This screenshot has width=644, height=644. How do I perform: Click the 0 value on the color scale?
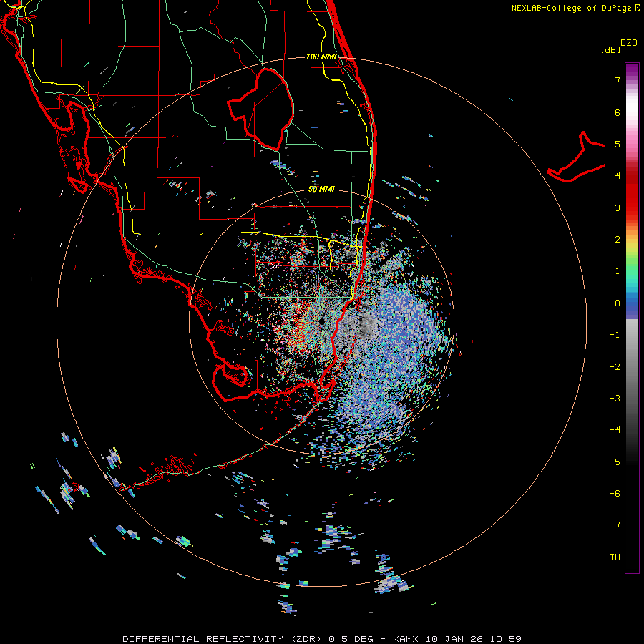coord(618,303)
